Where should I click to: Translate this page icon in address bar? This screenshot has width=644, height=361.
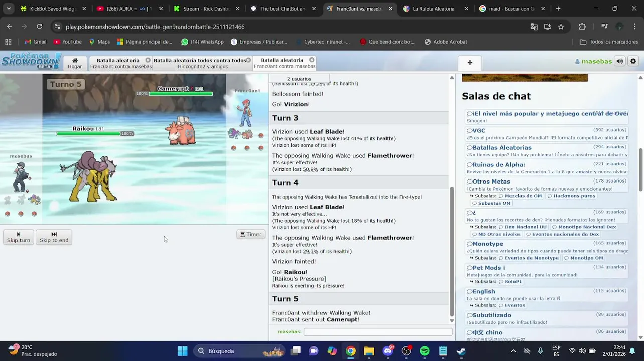534,27
